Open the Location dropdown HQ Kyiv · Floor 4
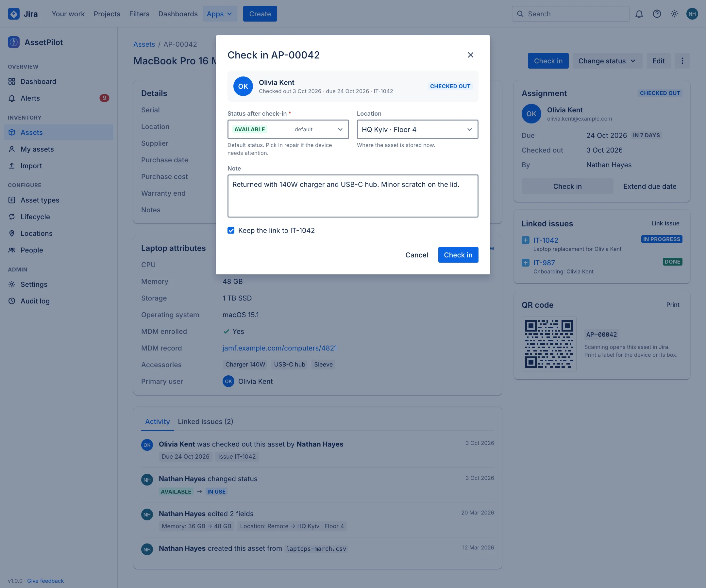The height and width of the screenshot is (588, 706). [x=417, y=129]
